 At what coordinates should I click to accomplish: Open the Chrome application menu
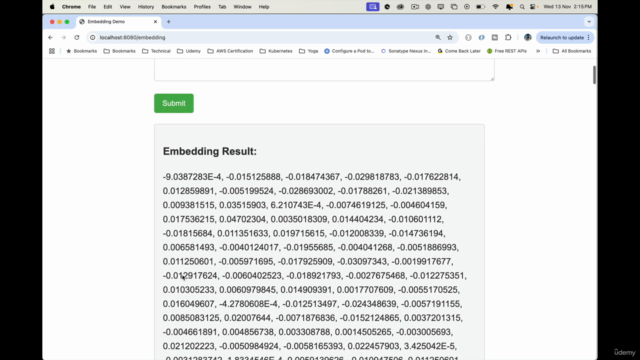(x=71, y=7)
